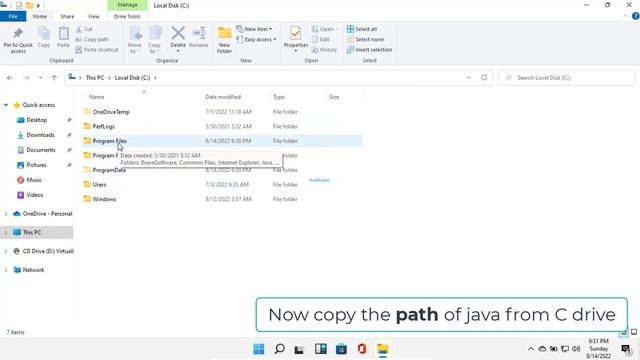Open recent locations dropdown arrow

click(40, 78)
